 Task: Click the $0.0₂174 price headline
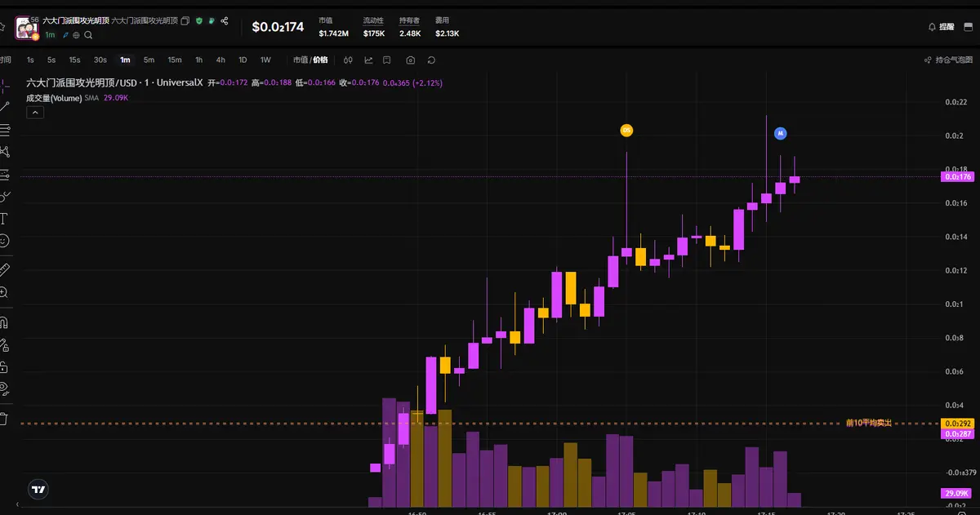tap(278, 27)
